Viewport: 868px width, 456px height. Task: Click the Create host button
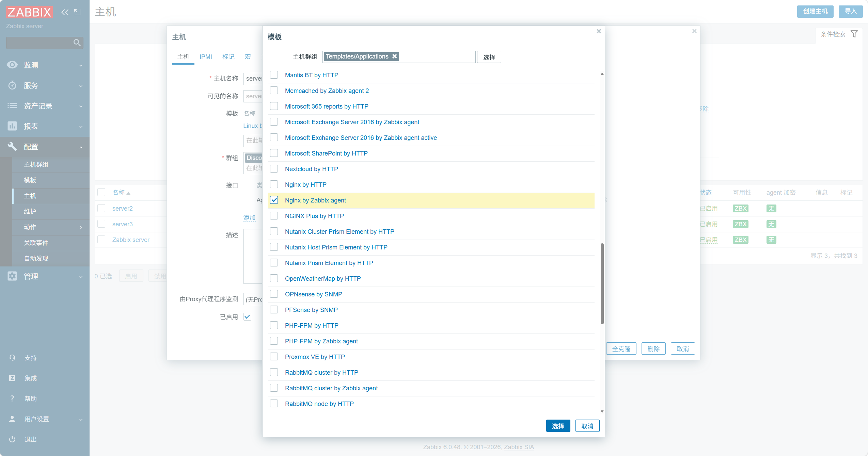[x=815, y=11]
